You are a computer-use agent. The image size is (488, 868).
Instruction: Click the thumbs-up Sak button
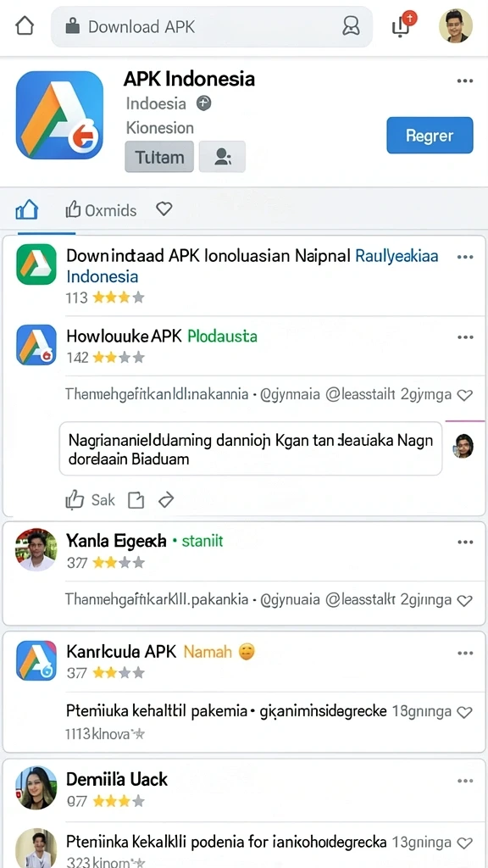[x=90, y=500]
